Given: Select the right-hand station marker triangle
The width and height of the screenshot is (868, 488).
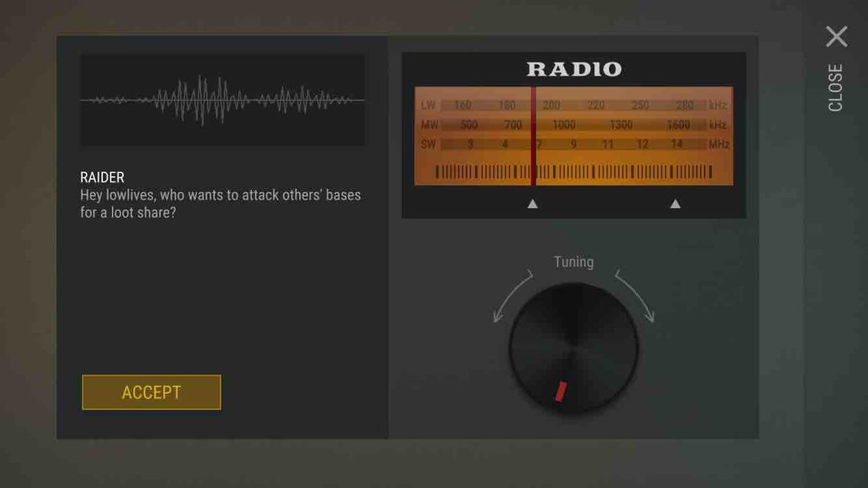Looking at the screenshot, I should tap(675, 204).
